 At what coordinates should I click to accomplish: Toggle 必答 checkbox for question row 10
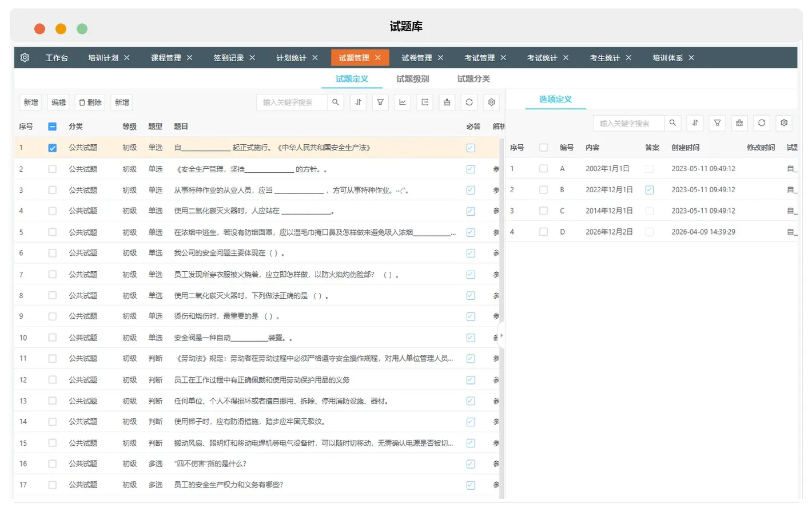[x=471, y=338]
